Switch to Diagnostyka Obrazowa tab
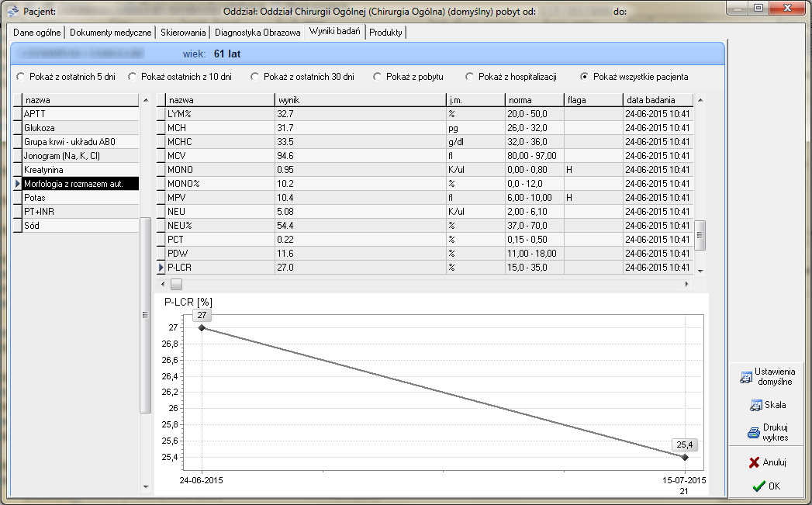The height and width of the screenshot is (505, 812). 257,32
